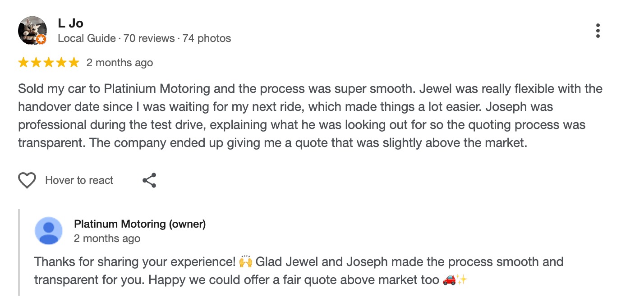Click the "Hover to react" label

pos(79,180)
